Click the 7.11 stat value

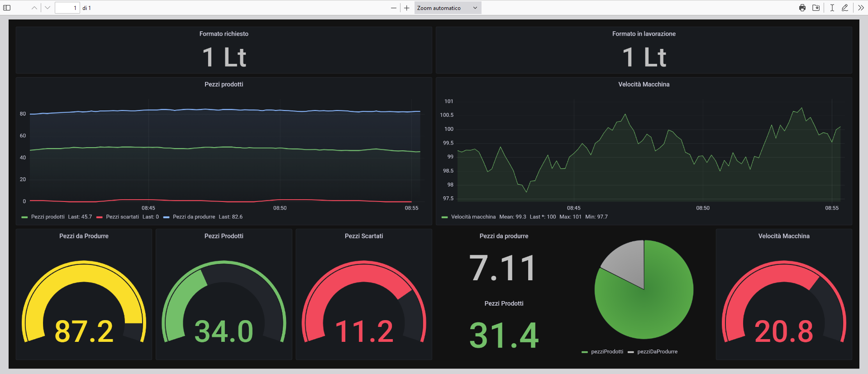503,268
